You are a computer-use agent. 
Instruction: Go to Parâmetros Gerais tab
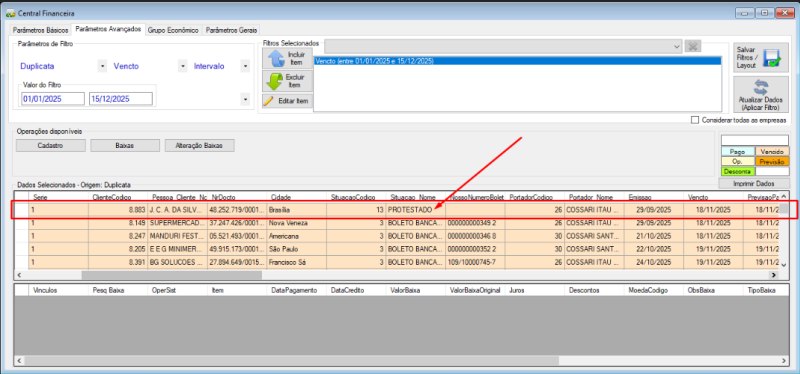coord(232,30)
